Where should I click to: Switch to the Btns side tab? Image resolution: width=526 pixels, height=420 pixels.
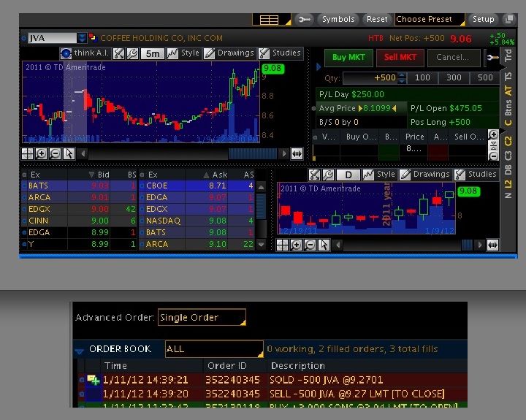pyautogui.click(x=508, y=107)
